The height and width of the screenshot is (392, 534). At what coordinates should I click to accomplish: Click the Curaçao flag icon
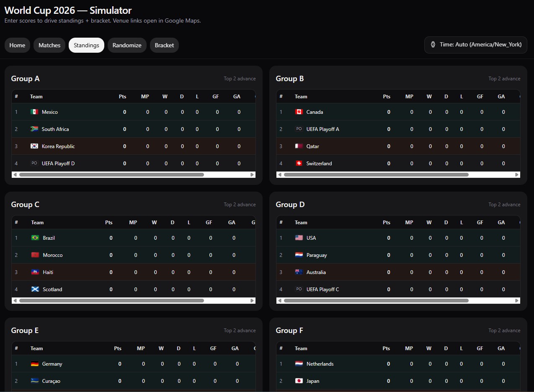[x=35, y=381]
